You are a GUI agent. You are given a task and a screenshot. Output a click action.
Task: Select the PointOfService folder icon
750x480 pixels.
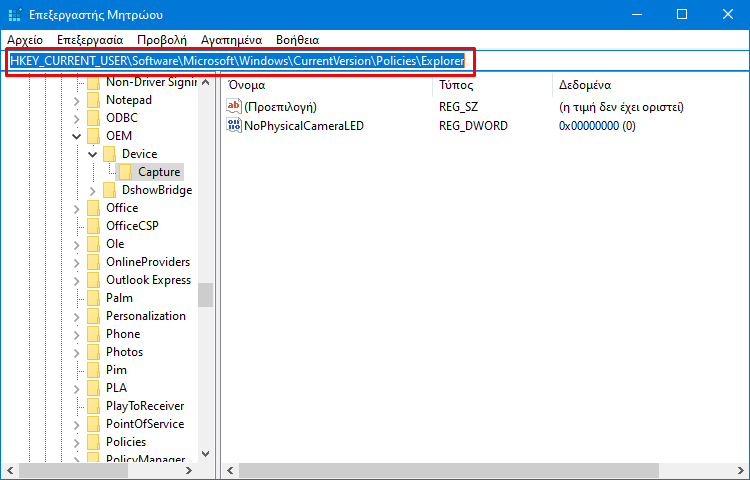(93, 424)
